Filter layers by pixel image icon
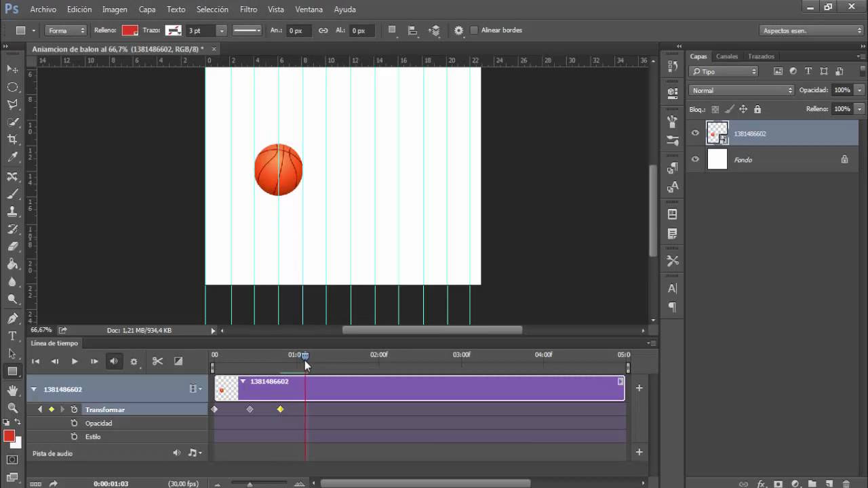 click(777, 71)
